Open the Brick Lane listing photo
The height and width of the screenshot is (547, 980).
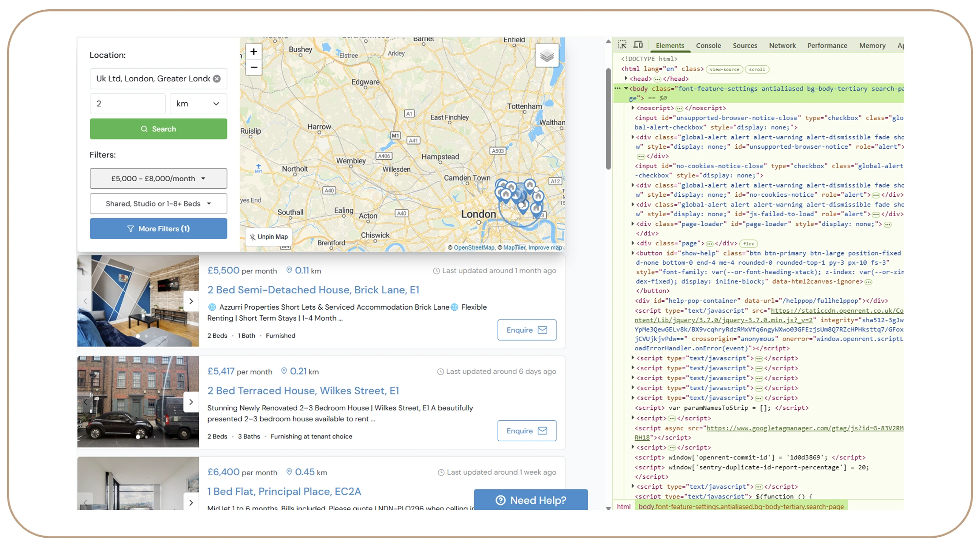[138, 301]
